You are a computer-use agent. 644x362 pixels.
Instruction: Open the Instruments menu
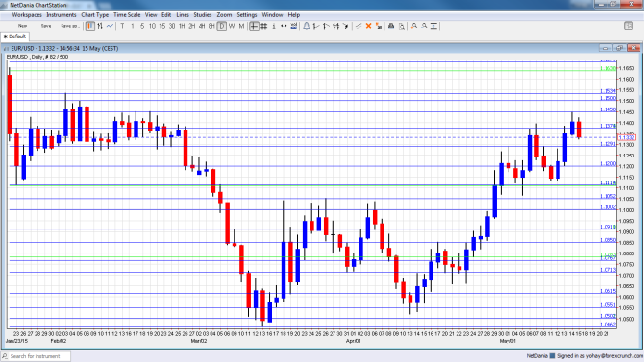62,15
